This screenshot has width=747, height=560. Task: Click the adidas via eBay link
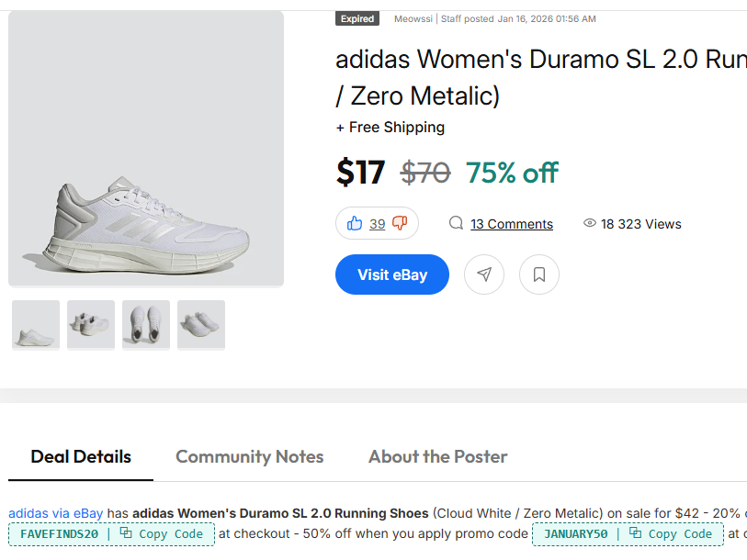(56, 513)
